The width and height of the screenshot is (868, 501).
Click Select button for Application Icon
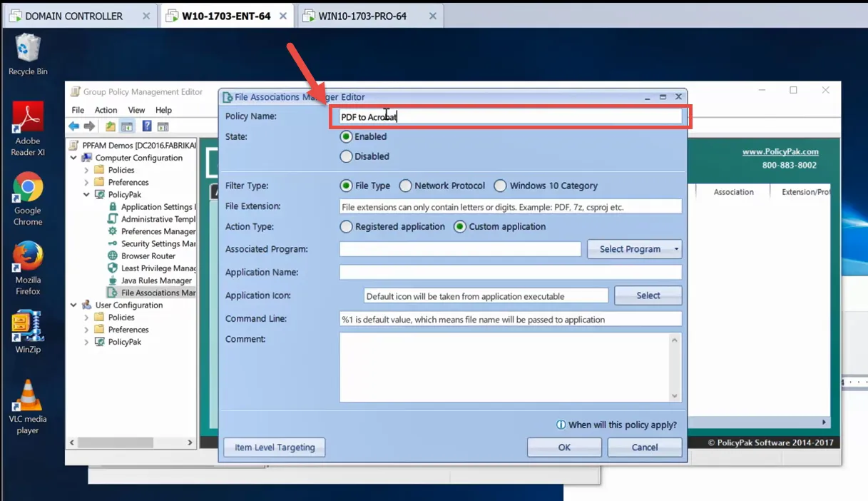coord(648,295)
